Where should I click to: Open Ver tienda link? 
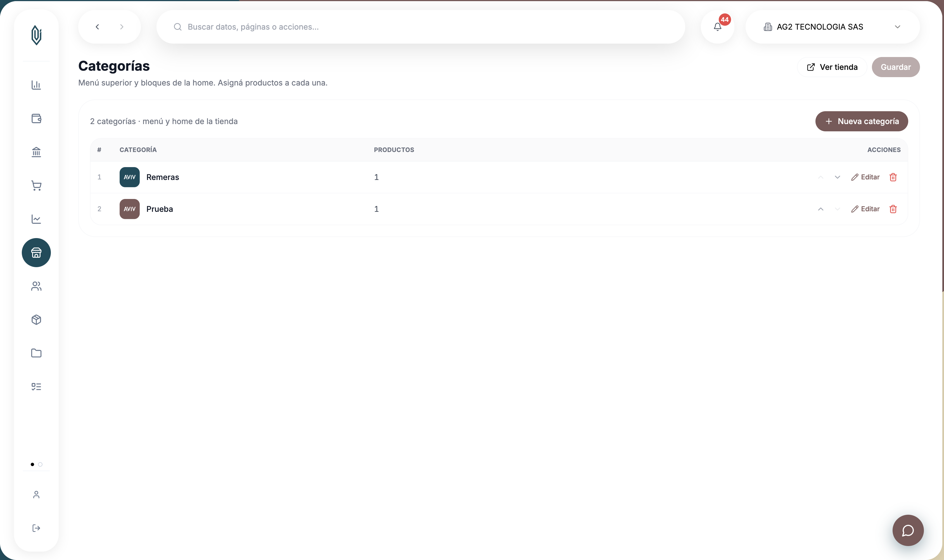pyautogui.click(x=832, y=67)
